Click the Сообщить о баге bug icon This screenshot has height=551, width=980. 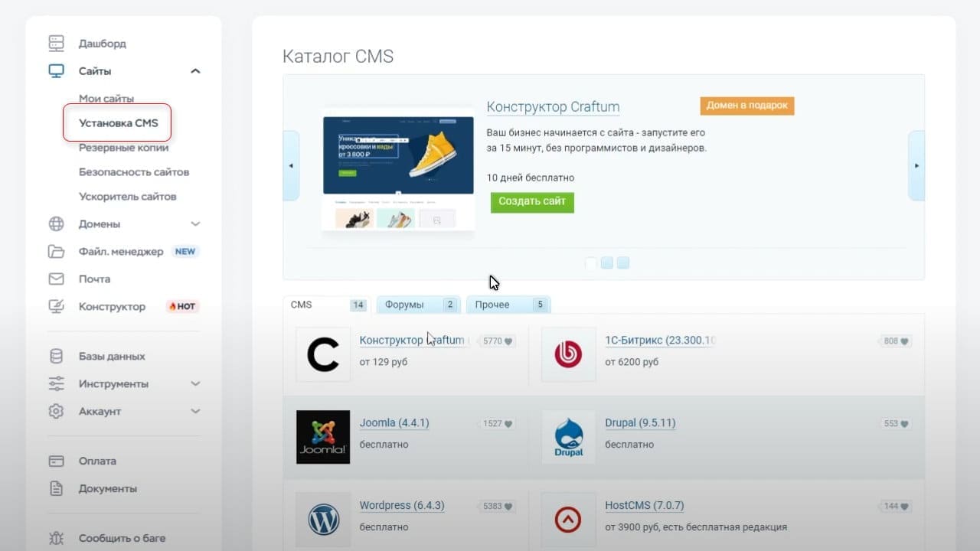pyautogui.click(x=57, y=538)
